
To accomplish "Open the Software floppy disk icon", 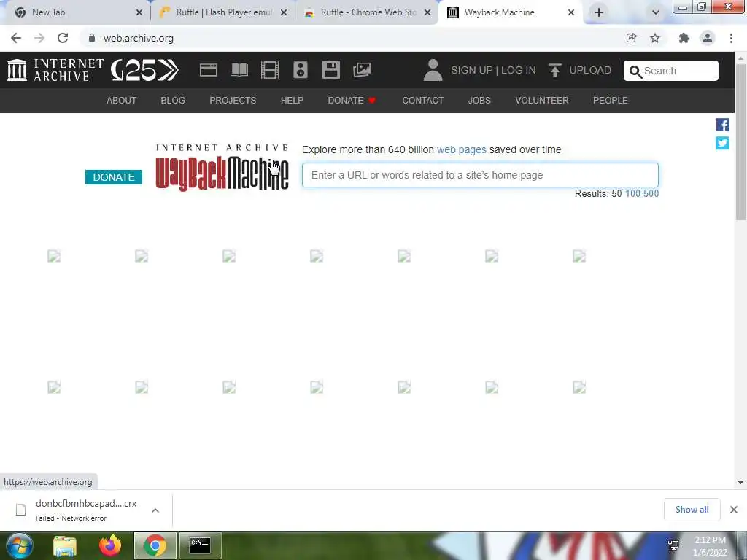I will click(x=330, y=70).
